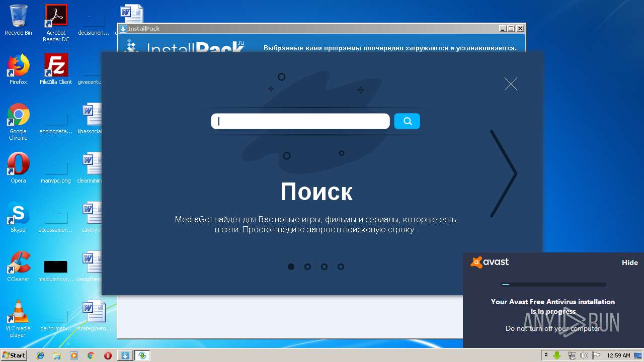The width and height of the screenshot is (644, 362).
Task: Open FileZilla Client desktop shortcut
Action: point(56,69)
